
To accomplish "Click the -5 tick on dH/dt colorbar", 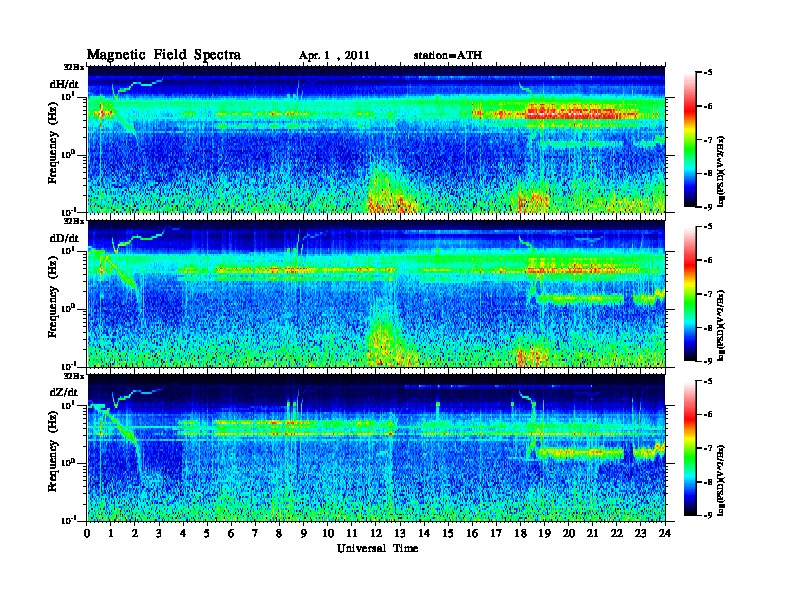I will [708, 73].
